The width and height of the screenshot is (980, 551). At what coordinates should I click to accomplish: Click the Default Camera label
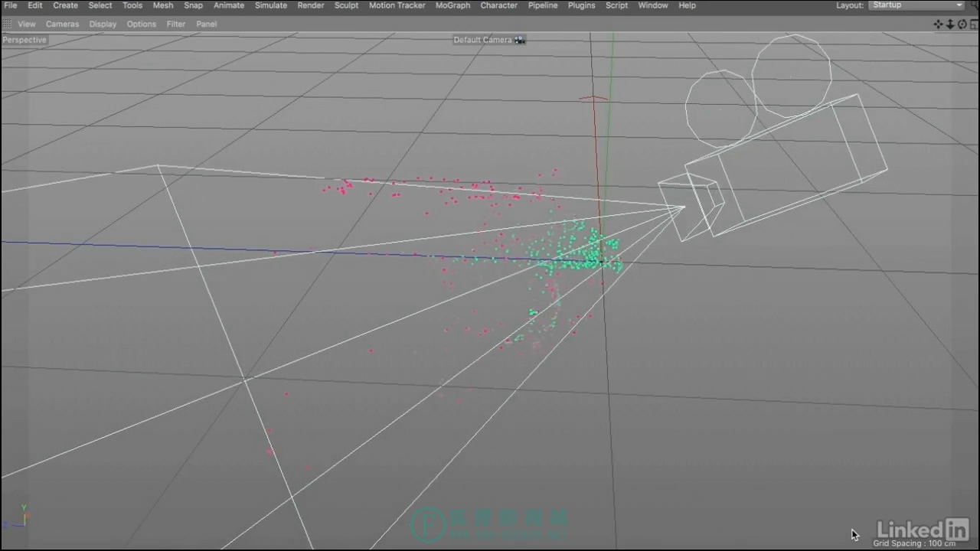(x=482, y=40)
